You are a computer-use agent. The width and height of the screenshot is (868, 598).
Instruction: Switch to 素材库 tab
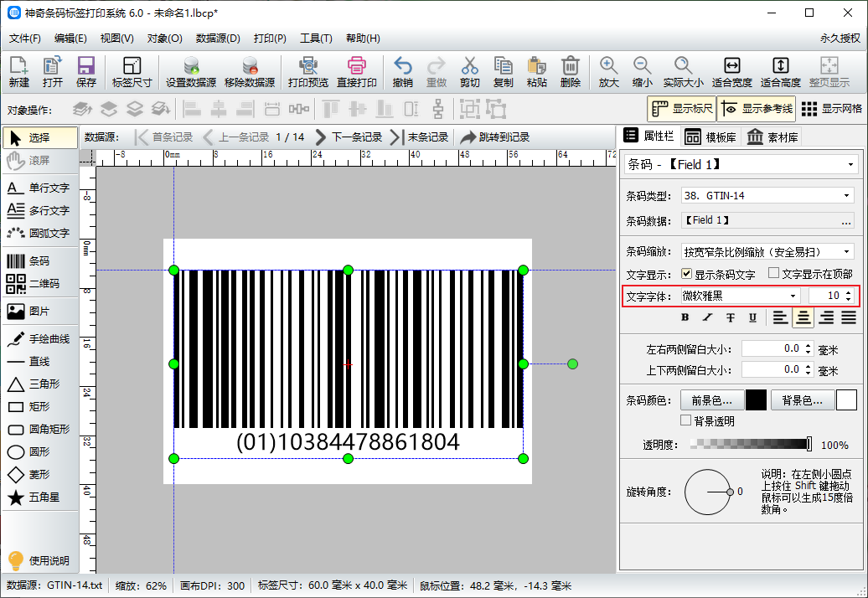click(772, 137)
